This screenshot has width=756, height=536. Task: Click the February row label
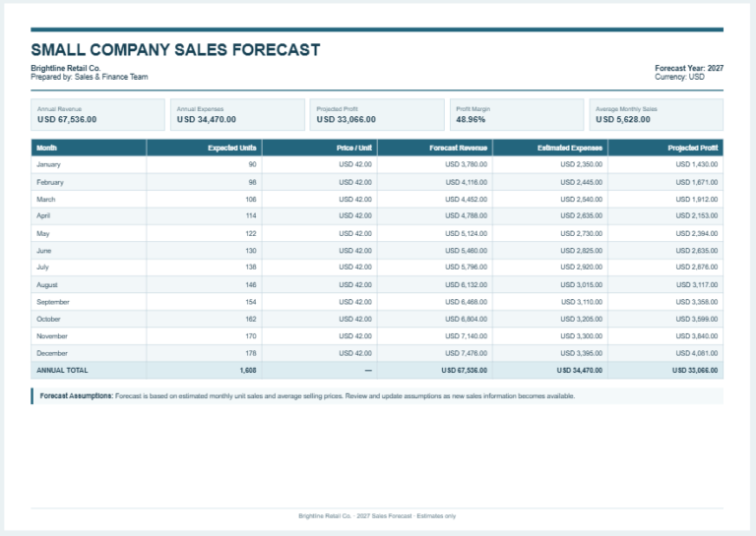pos(50,182)
